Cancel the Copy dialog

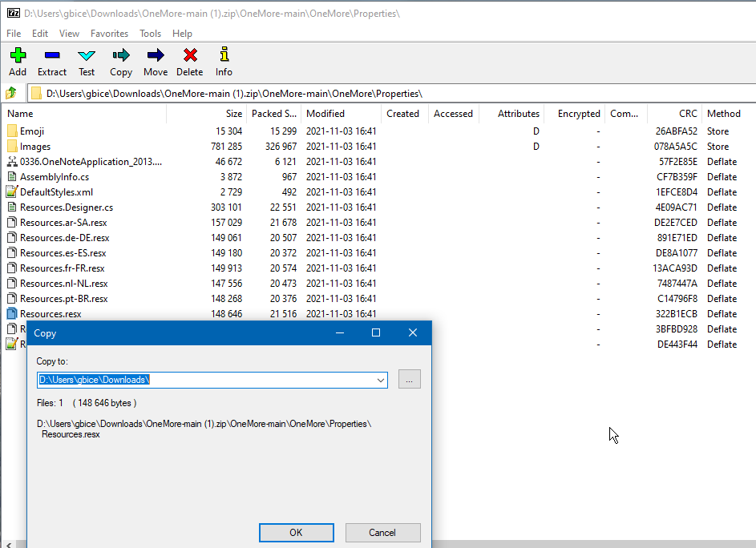382,532
